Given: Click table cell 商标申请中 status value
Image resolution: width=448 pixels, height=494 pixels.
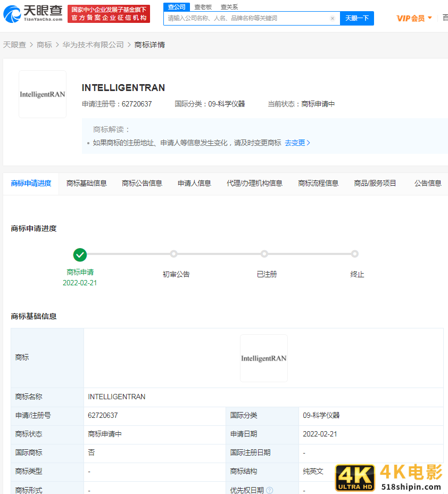Looking at the screenshot, I should [105, 434].
